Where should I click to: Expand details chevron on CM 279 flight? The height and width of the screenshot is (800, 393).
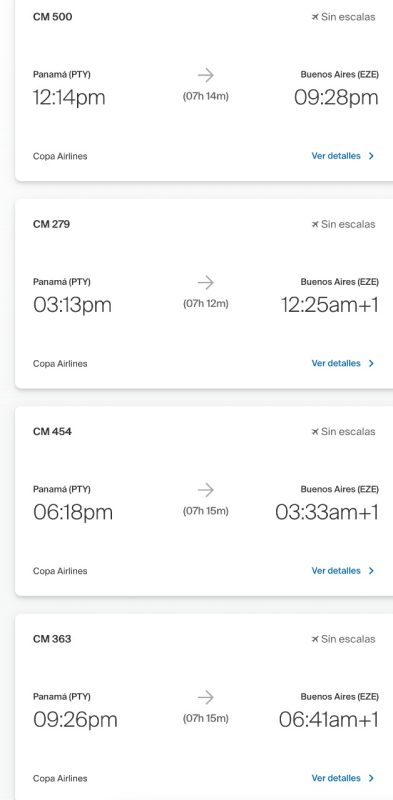[x=371, y=363]
